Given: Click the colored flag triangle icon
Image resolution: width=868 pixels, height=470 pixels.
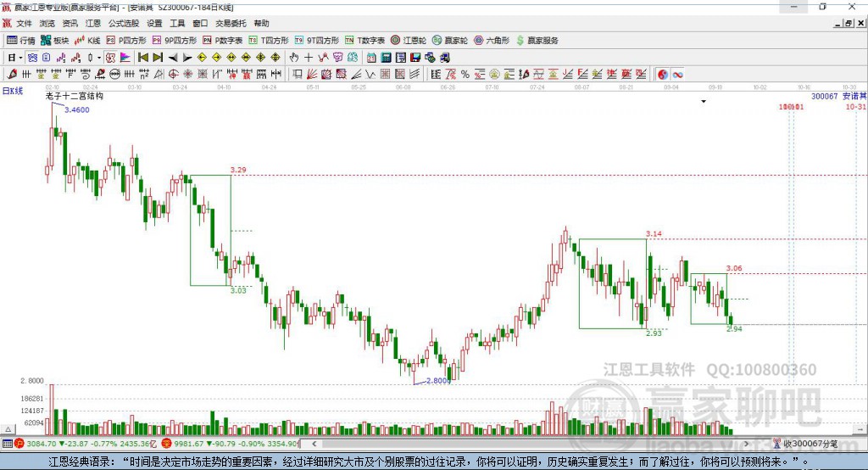Looking at the screenshot, I should click(x=125, y=57).
